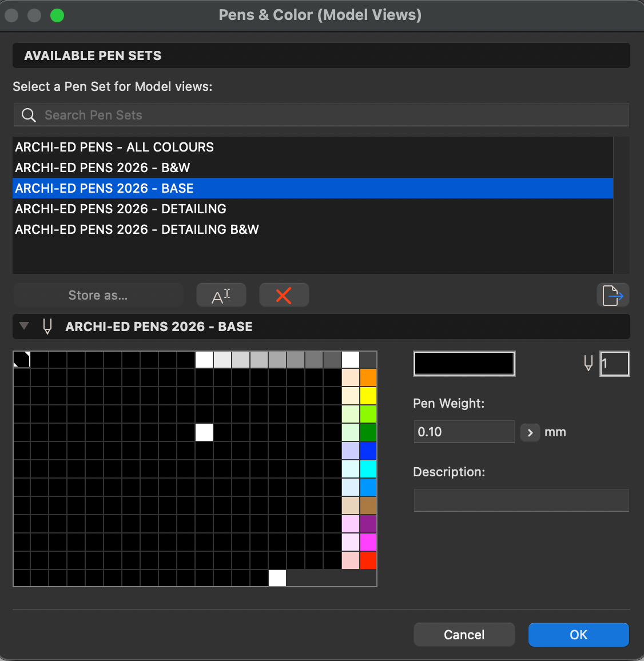Image resolution: width=644 pixels, height=661 pixels.
Task: Collapse the ARCHI-ED PENS 2026 - BASE section
Action: coord(24,326)
